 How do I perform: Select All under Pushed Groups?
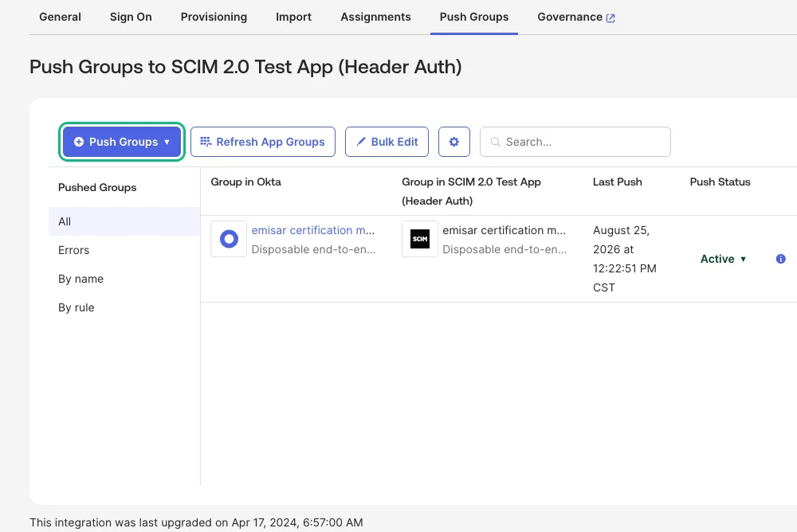click(x=124, y=221)
